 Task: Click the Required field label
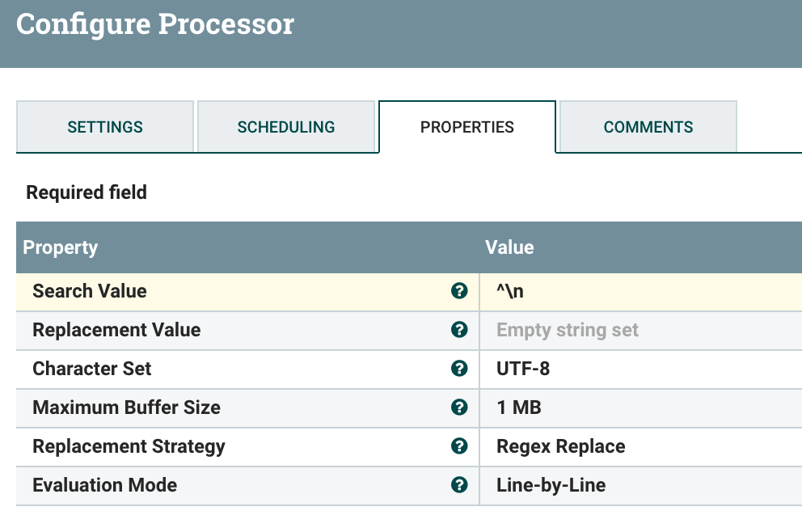pos(86,192)
